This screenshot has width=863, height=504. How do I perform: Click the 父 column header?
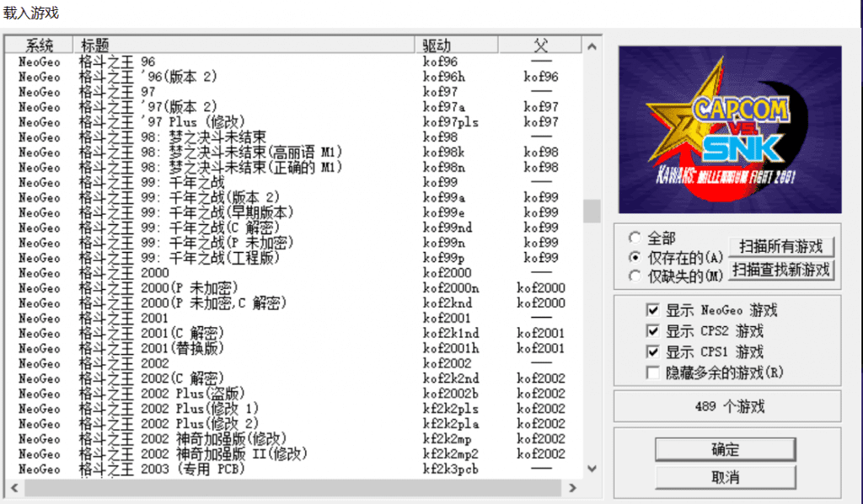pyautogui.click(x=539, y=44)
